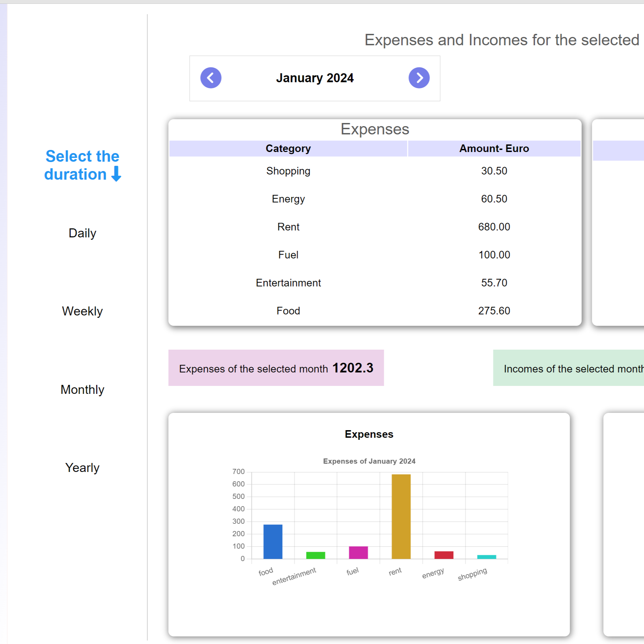Select the Monthly duration option

coord(82,389)
